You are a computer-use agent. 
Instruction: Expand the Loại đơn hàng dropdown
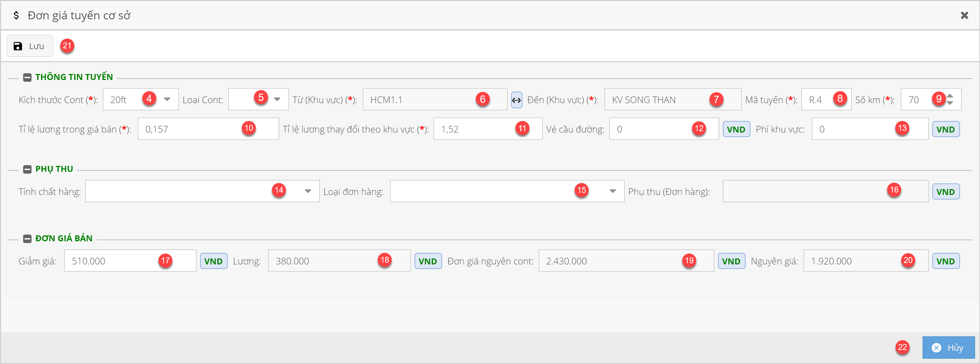point(612,191)
